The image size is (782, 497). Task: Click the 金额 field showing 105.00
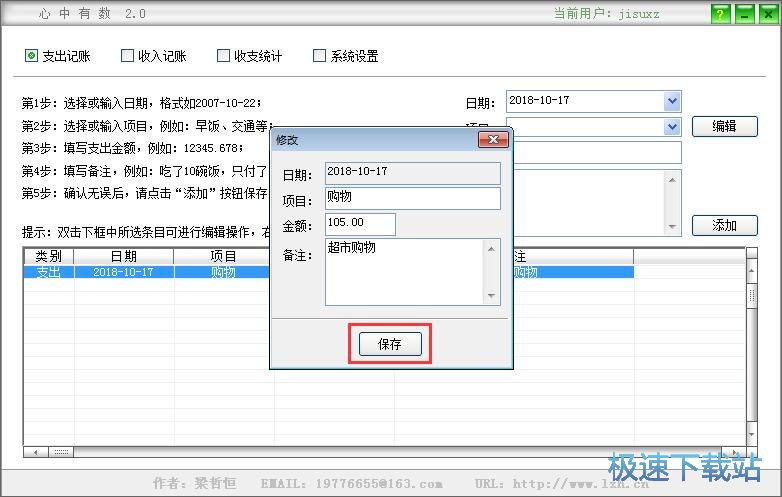[x=360, y=224]
